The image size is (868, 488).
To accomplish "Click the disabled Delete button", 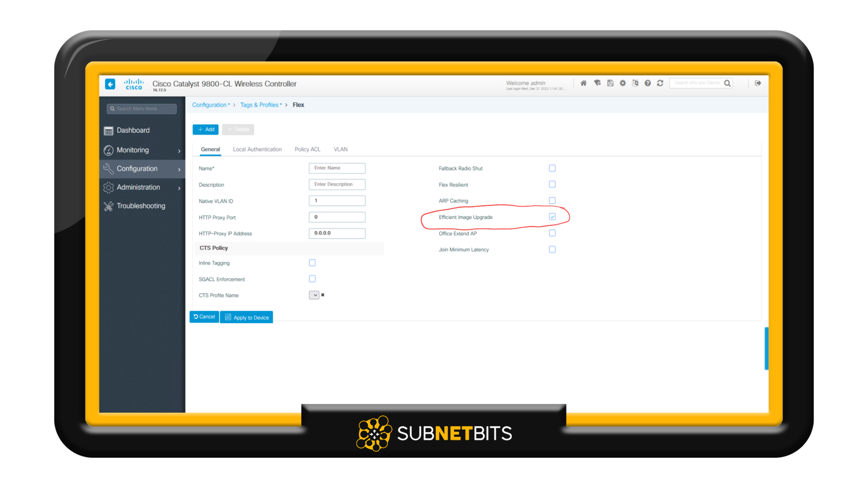I will [238, 130].
